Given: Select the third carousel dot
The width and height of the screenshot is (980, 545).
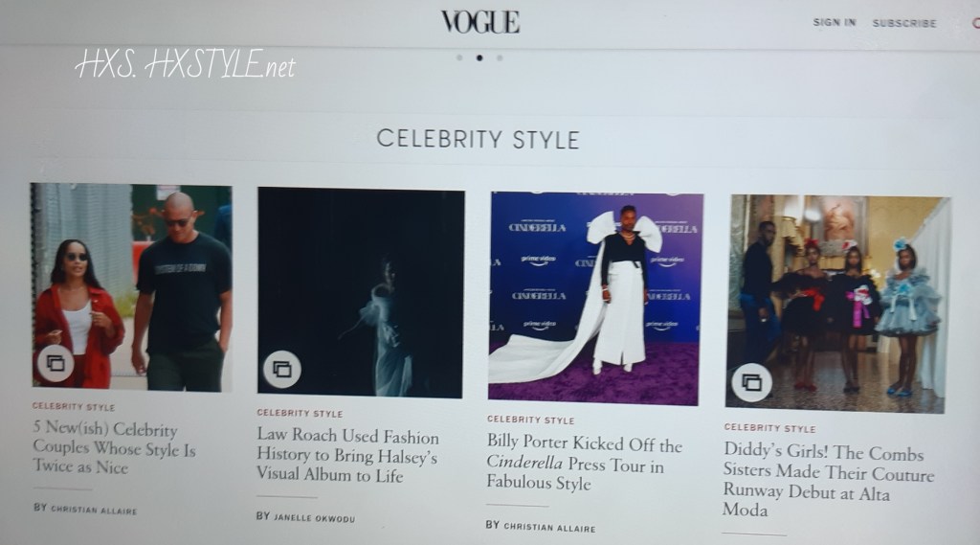Looking at the screenshot, I should [x=500, y=57].
